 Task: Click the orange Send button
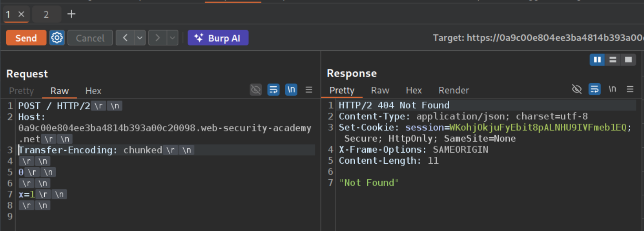pyautogui.click(x=26, y=38)
